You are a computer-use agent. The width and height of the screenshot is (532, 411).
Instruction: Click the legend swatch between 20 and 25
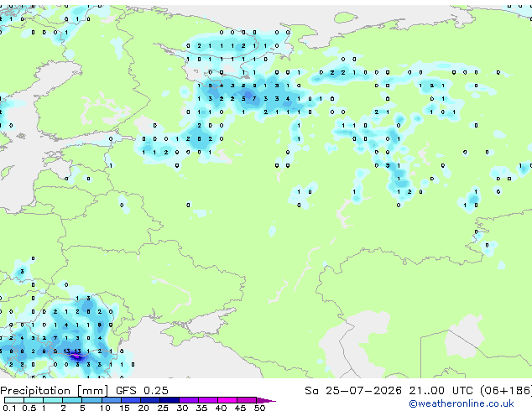click(149, 400)
